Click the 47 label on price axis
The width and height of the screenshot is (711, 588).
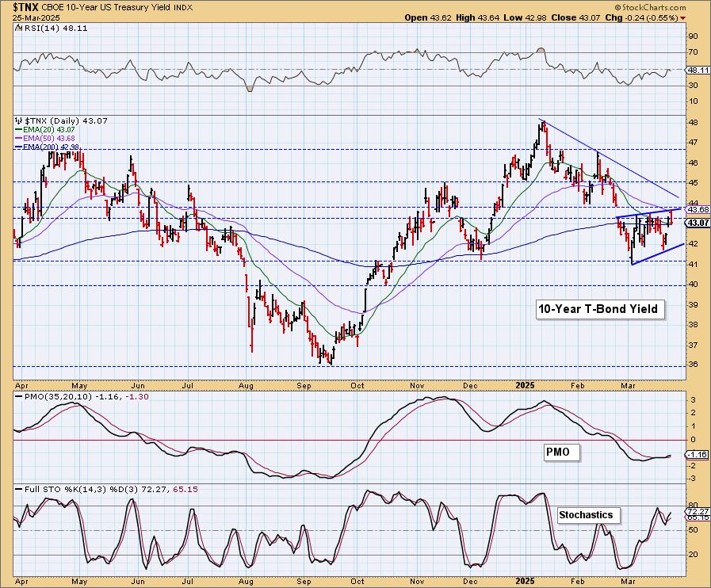pyautogui.click(x=694, y=143)
